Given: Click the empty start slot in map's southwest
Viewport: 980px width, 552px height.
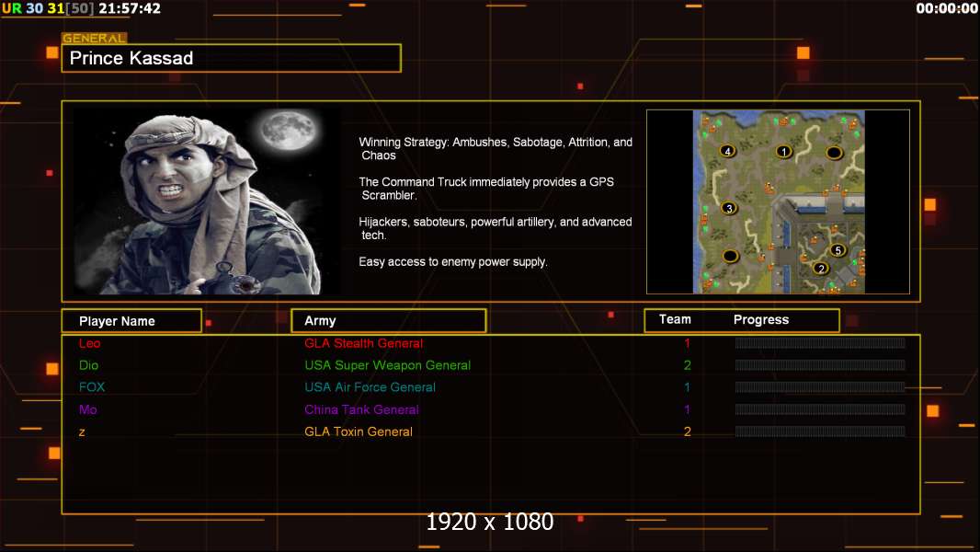Looking at the screenshot, I should click(730, 256).
